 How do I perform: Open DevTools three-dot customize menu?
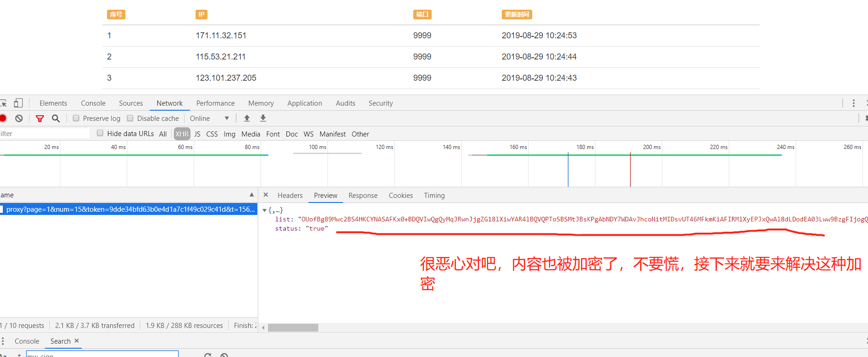click(x=853, y=103)
